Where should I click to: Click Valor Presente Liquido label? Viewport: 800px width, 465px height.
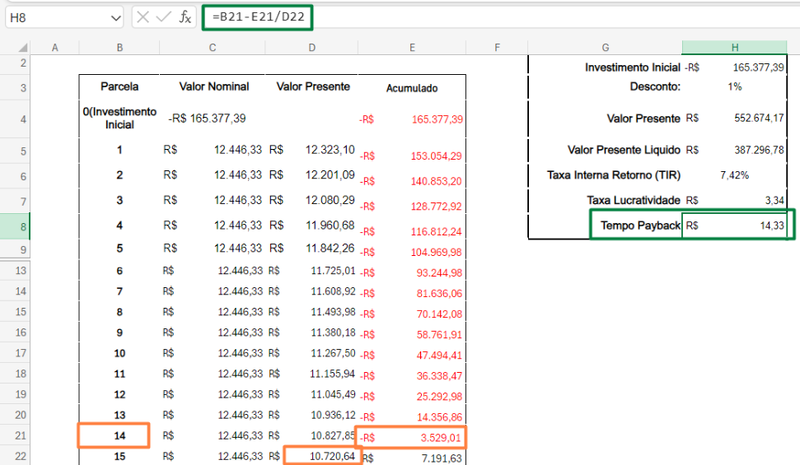(623, 150)
